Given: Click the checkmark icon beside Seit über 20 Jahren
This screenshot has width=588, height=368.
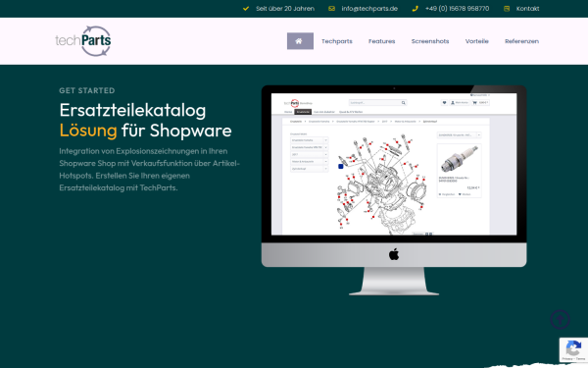Looking at the screenshot, I should point(246,9).
